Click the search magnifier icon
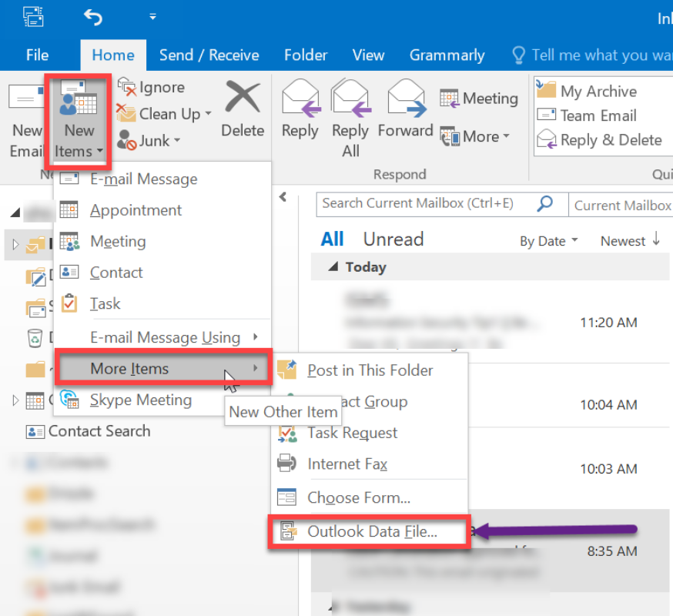Viewport: 673px width, 616px height. pyautogui.click(x=545, y=203)
